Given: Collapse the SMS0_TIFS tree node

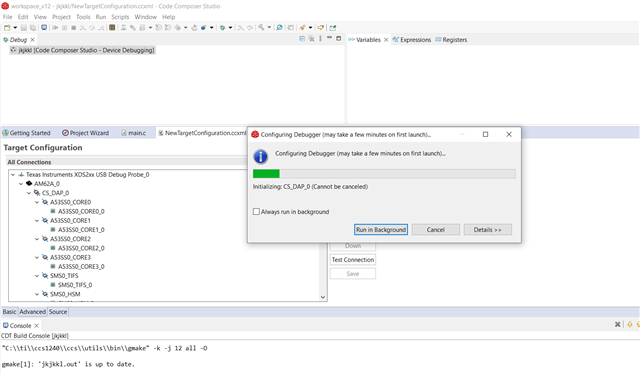Looking at the screenshot, I should coord(37,276).
